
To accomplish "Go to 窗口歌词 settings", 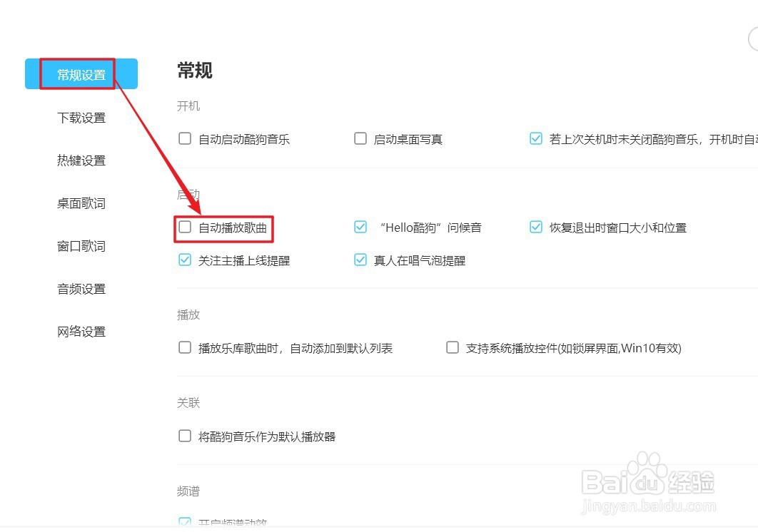I will [x=81, y=246].
